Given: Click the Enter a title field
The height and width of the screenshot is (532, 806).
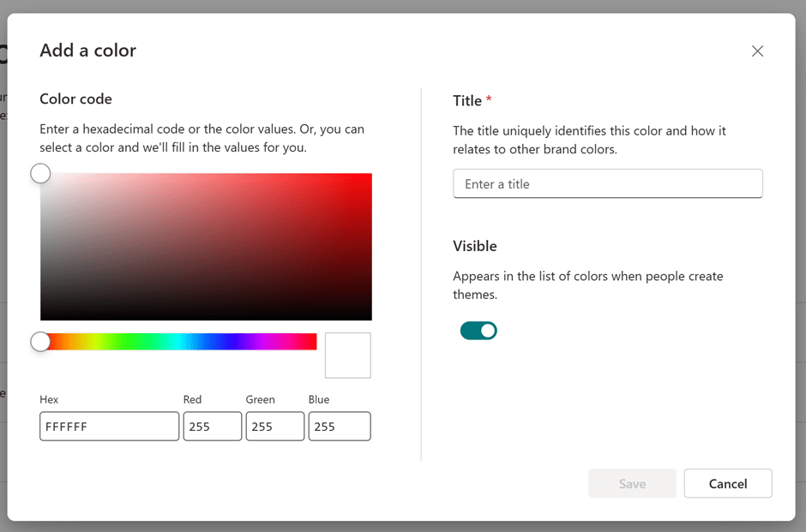Looking at the screenshot, I should pyautogui.click(x=607, y=183).
